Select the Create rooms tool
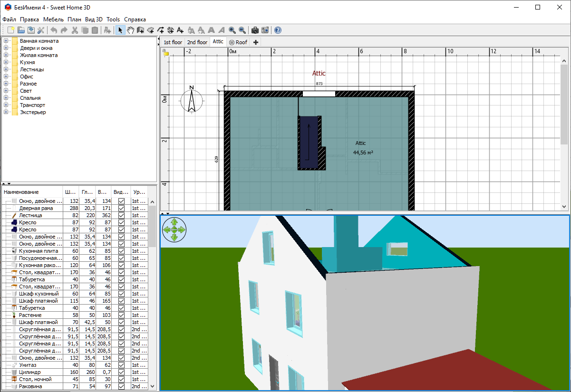The image size is (571, 392). [150, 30]
